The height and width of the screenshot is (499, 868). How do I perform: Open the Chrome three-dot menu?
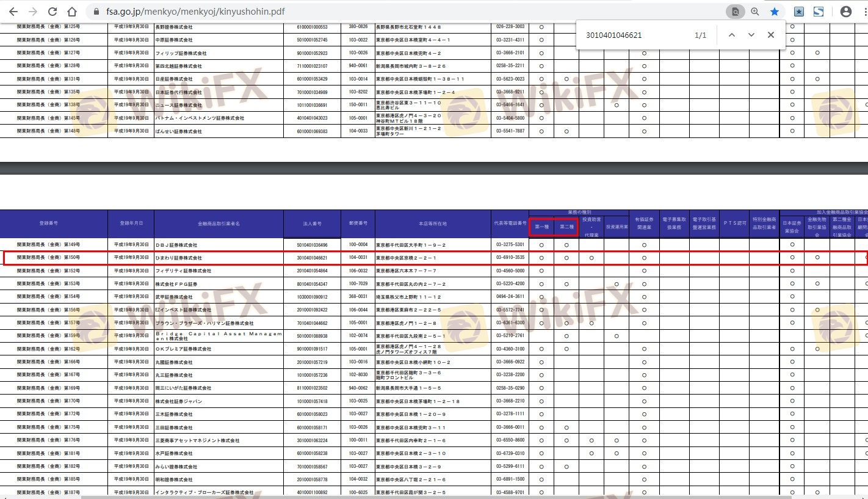coord(863,12)
